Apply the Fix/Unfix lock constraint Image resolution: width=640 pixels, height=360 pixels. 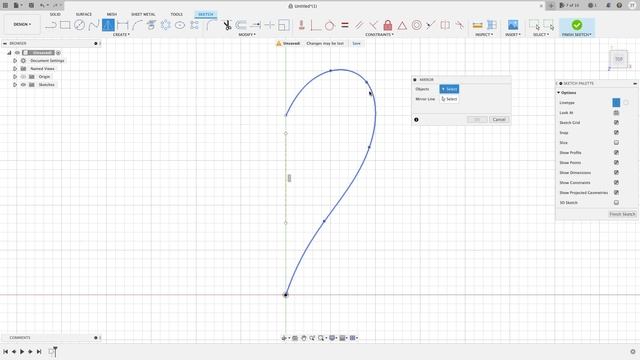(388, 25)
